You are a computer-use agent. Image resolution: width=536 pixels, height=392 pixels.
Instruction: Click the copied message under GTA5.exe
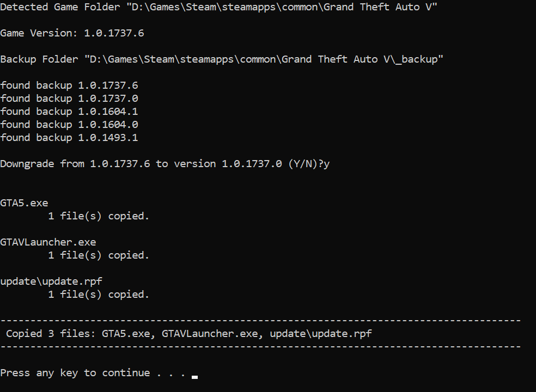(99, 216)
